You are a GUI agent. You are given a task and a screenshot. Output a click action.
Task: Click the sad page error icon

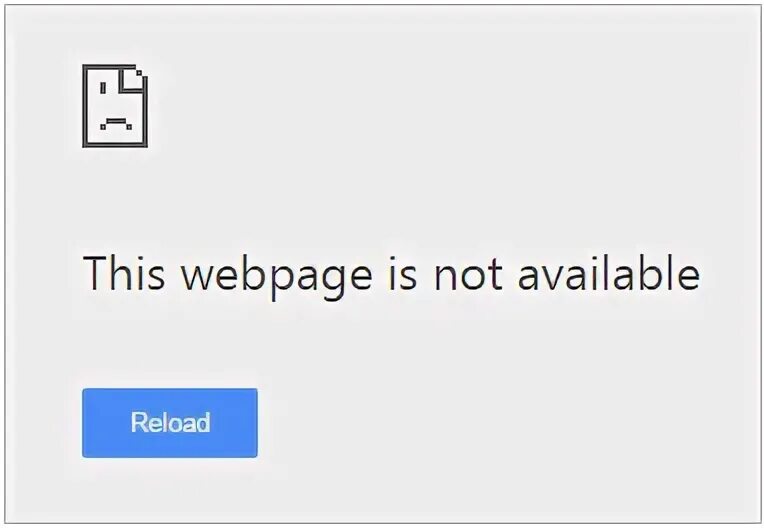115,106
